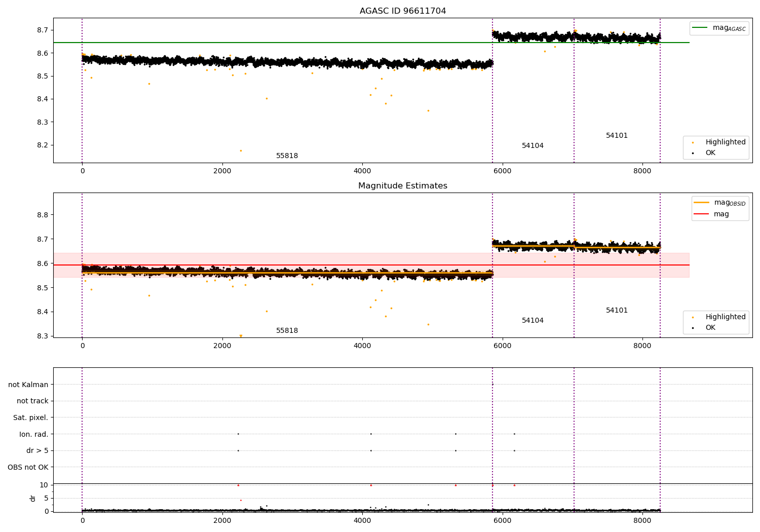Click the red line sample beside the 'mag' legend entry
760x532 pixels.
pyautogui.click(x=701, y=214)
